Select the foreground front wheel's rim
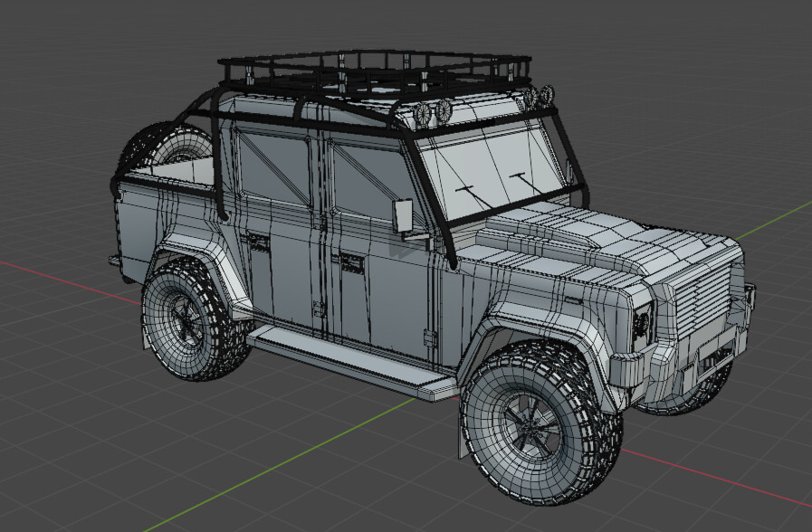 [532, 427]
